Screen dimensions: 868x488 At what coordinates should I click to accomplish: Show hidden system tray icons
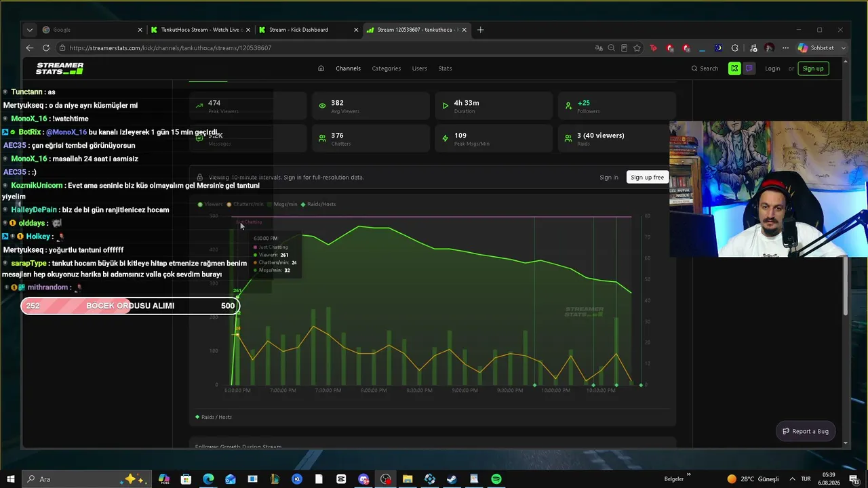(792, 479)
